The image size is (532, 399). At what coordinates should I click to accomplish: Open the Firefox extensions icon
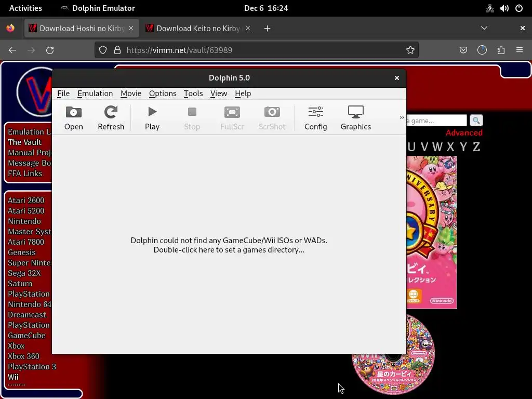pyautogui.click(x=501, y=50)
